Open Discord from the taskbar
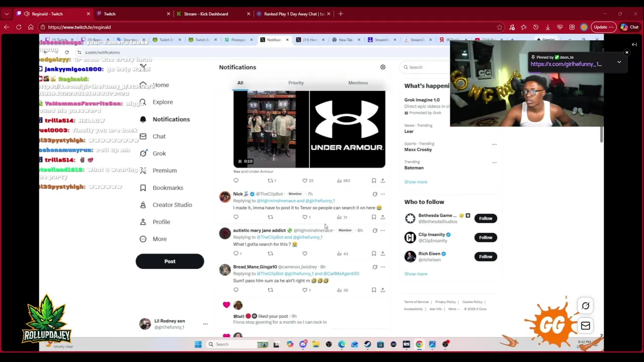This screenshot has height=362, width=644. [x=303, y=344]
